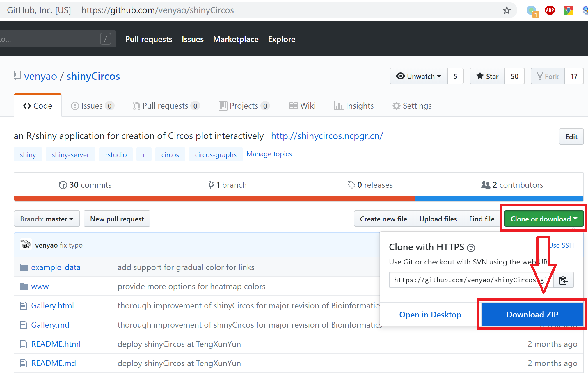588x373 pixels.
Task: Click the help icon beside Clone with HTTPS
Action: pyautogui.click(x=471, y=248)
